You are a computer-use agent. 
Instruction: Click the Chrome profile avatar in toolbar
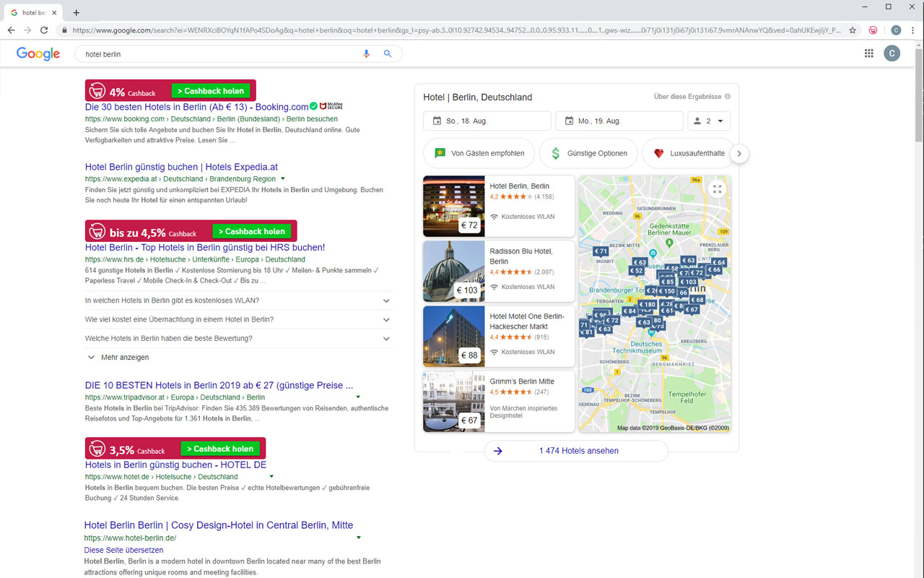coord(896,30)
